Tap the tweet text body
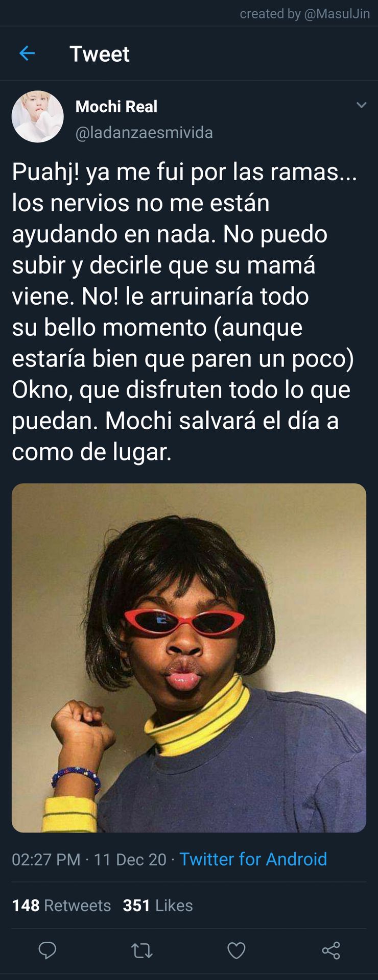The width and height of the screenshot is (378, 980). click(x=184, y=311)
